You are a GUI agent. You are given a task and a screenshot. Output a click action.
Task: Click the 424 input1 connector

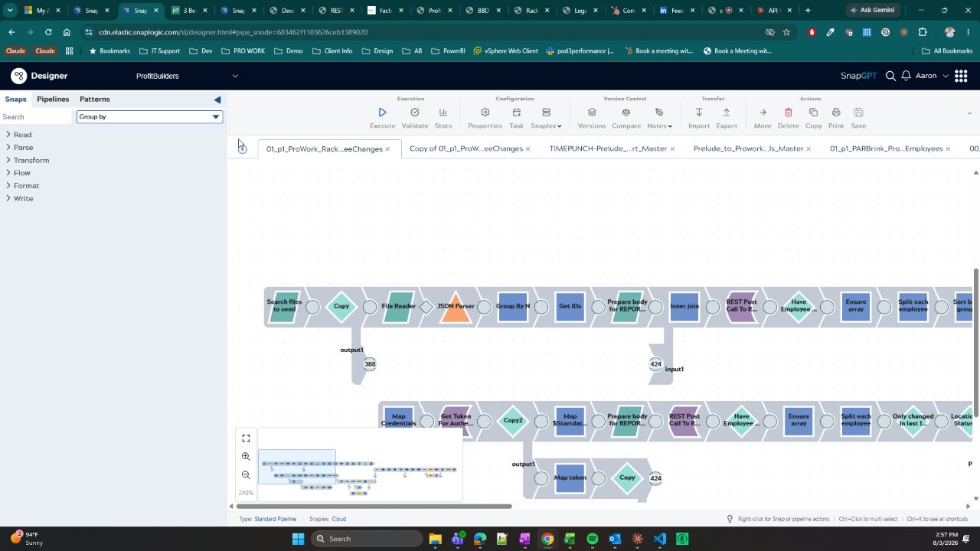(655, 364)
